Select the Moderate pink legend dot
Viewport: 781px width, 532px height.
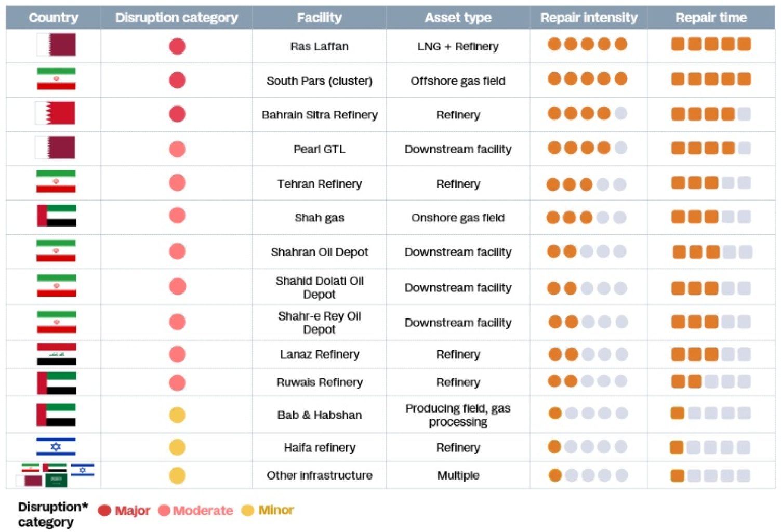pos(164,511)
